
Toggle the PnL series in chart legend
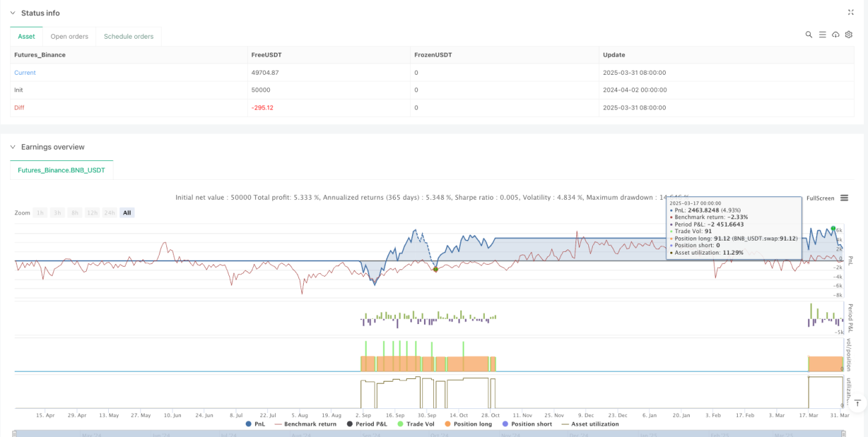click(257, 424)
